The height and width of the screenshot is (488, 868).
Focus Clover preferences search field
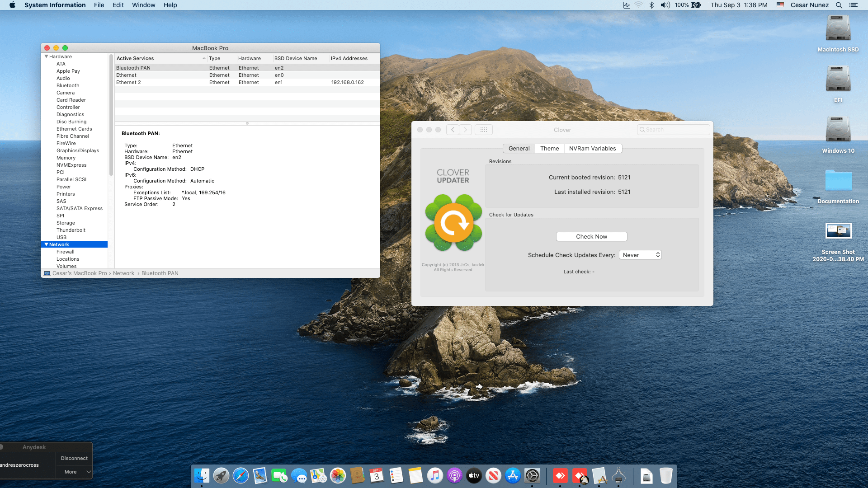pyautogui.click(x=673, y=130)
